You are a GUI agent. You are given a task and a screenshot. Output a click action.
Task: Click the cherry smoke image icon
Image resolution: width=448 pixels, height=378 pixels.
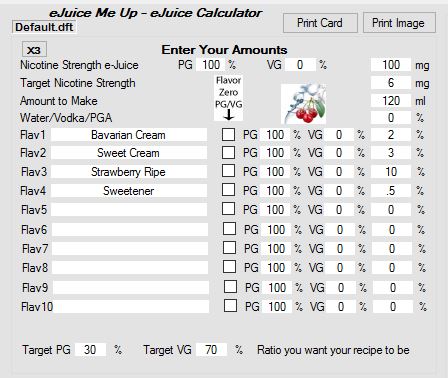point(303,104)
